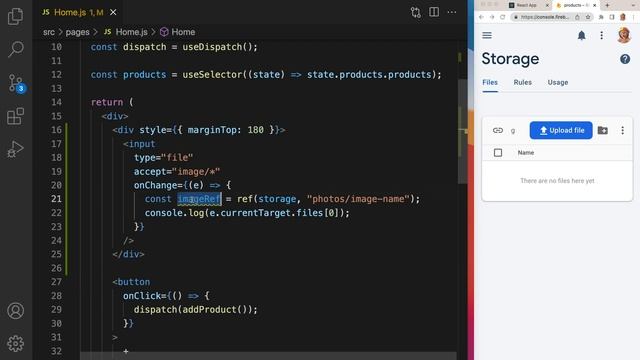Switch to the Rules tab in Storage
The height and width of the screenshot is (360, 640).
[x=522, y=82]
